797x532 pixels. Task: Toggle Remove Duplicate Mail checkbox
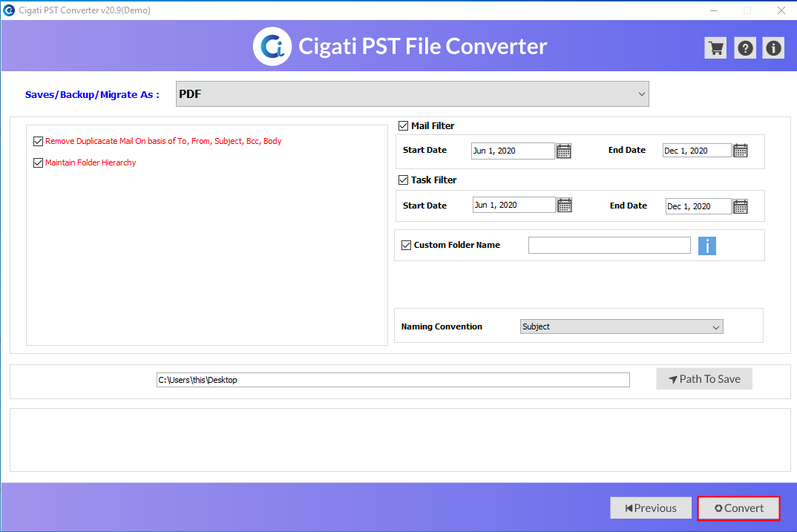click(x=38, y=141)
